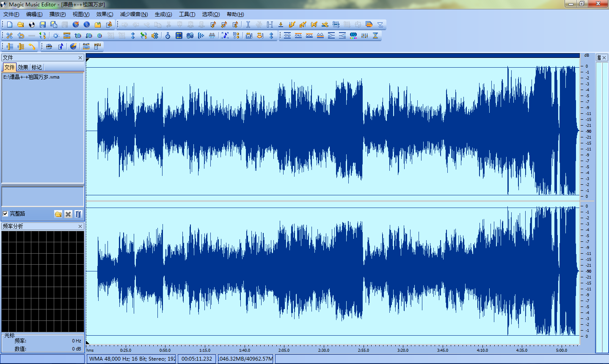Open the 选项(O) menu
This screenshot has width=609, height=364.
211,14
